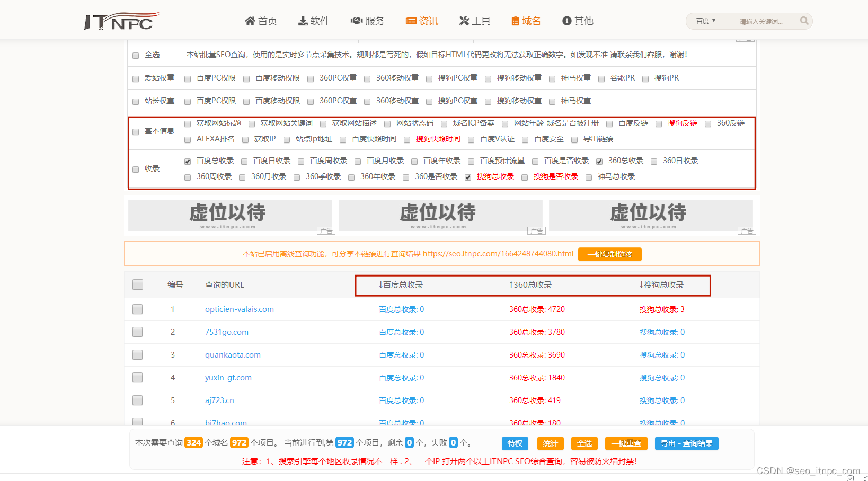The width and height of the screenshot is (868, 481).
Task: Click the 导出 - 查询结果 button
Action: pos(687,443)
